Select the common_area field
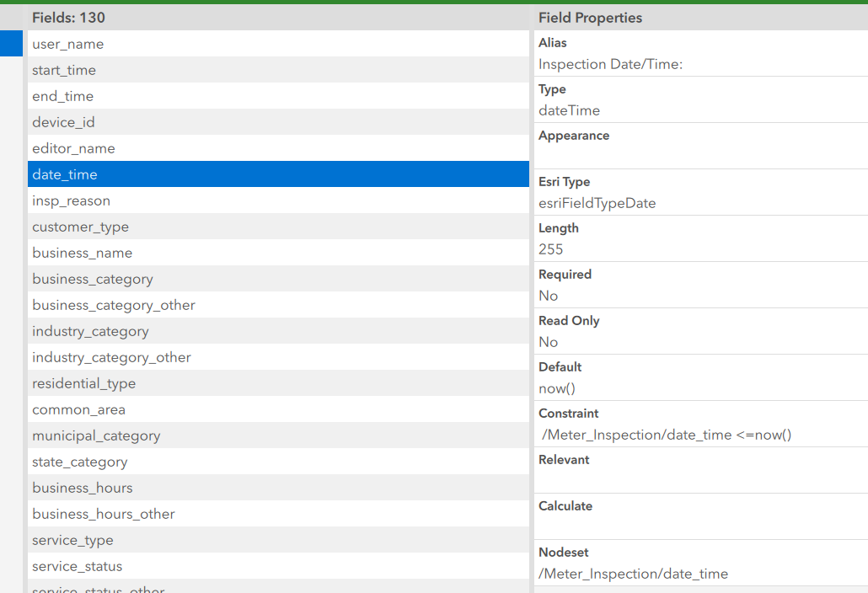This screenshot has width=868, height=593. tap(78, 409)
